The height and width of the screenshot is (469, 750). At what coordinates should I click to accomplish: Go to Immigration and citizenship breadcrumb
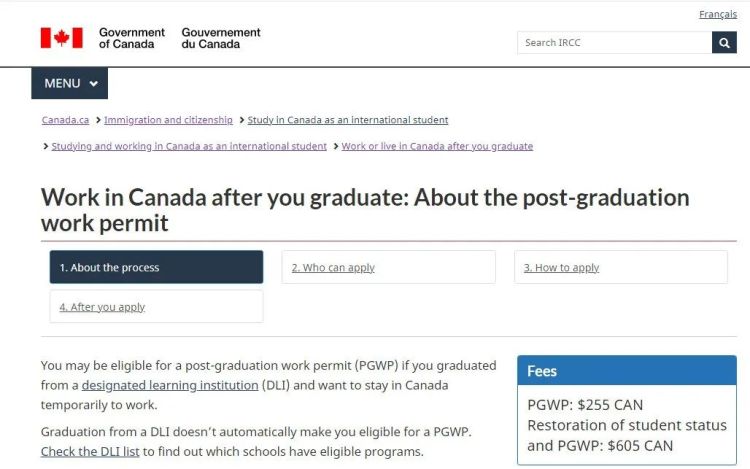pos(168,120)
